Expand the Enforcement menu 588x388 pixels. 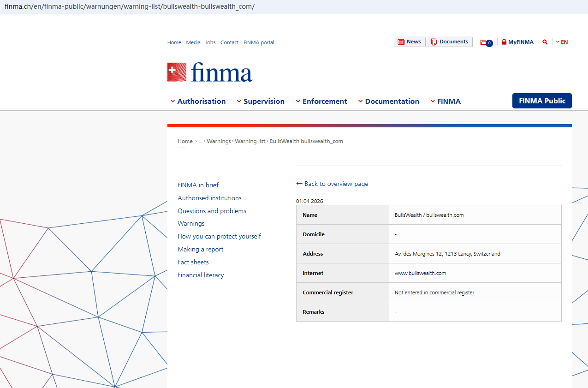coord(321,101)
